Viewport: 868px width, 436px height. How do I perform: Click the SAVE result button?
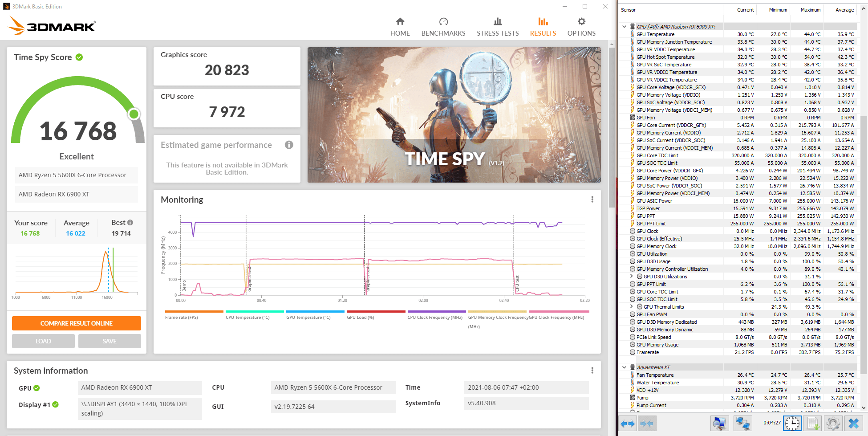[110, 341]
